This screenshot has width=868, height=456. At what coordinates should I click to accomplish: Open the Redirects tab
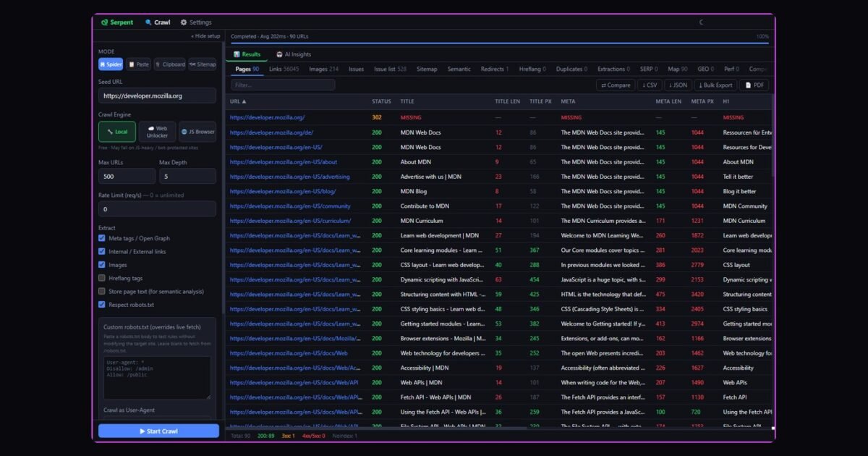(x=494, y=69)
